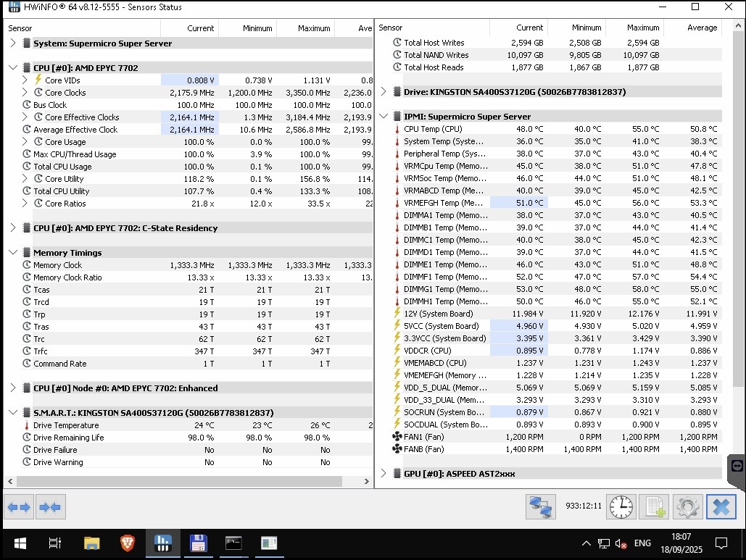746x560 pixels.
Task: Expand the C-State Residency group
Action: pyautogui.click(x=13, y=227)
